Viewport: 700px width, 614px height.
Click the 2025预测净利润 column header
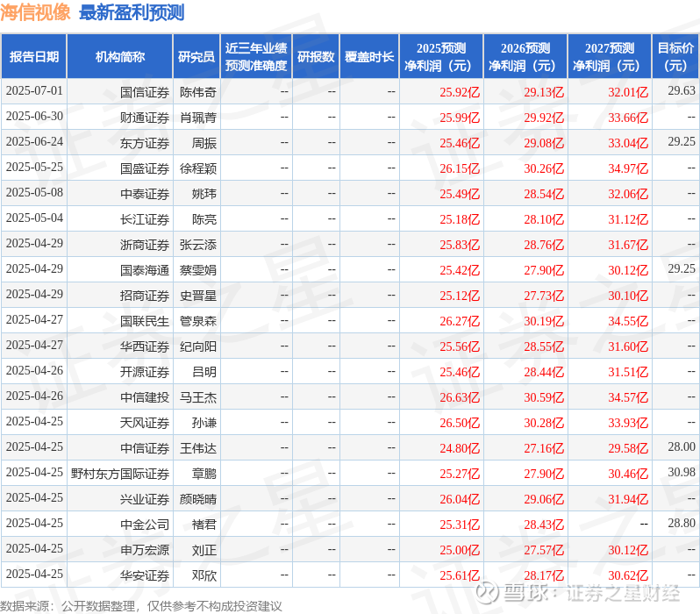point(441,57)
